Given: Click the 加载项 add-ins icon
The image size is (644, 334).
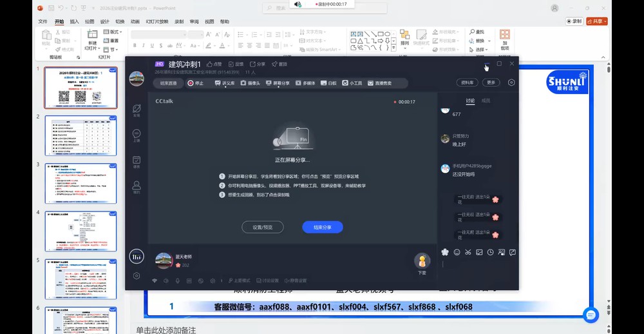Looking at the screenshot, I should [x=505, y=39].
